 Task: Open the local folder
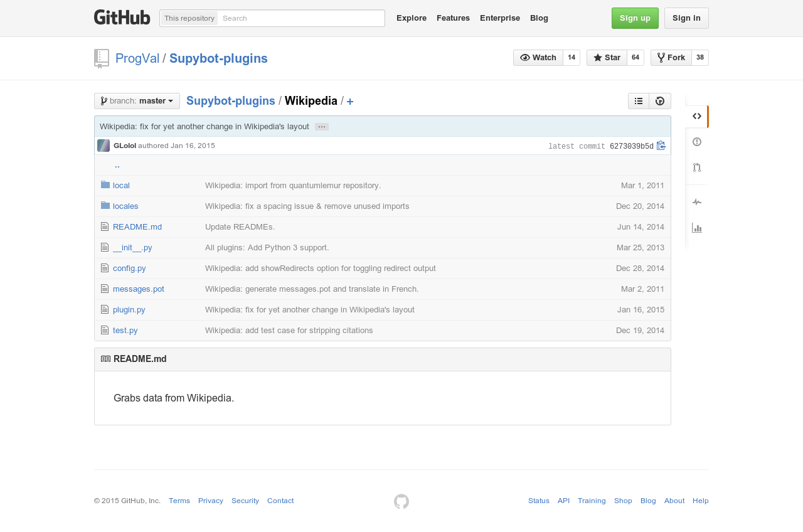point(121,186)
